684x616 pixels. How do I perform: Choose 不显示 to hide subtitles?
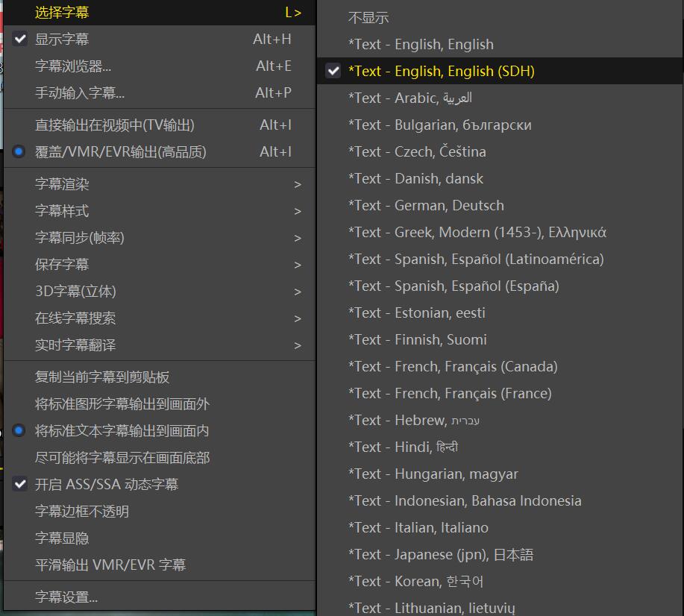[368, 18]
